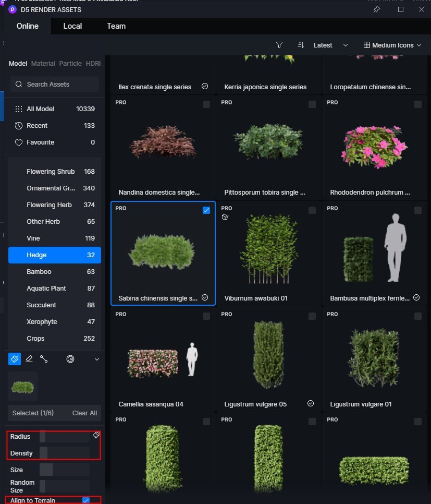This screenshot has height=504, width=431.
Task: Open the Model asset type tab
Action: pyautogui.click(x=18, y=63)
